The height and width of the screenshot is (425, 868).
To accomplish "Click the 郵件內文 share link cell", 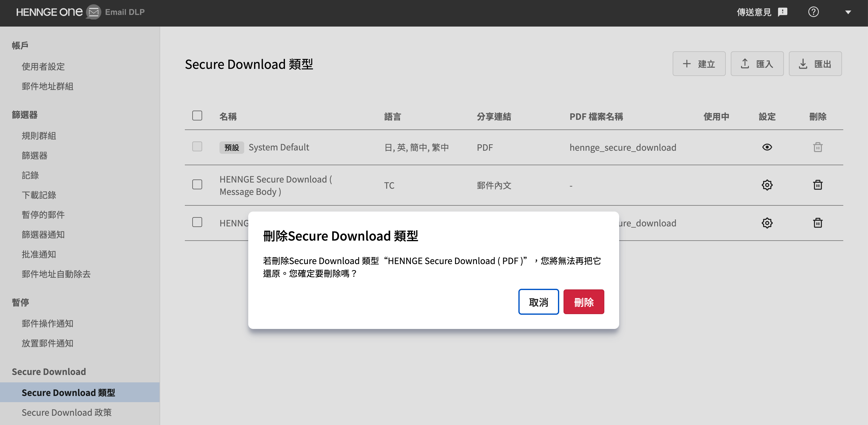I will (494, 185).
